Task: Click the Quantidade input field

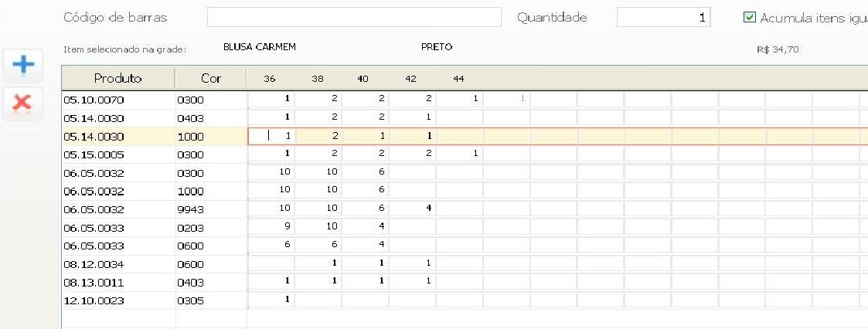Action: coord(663,17)
